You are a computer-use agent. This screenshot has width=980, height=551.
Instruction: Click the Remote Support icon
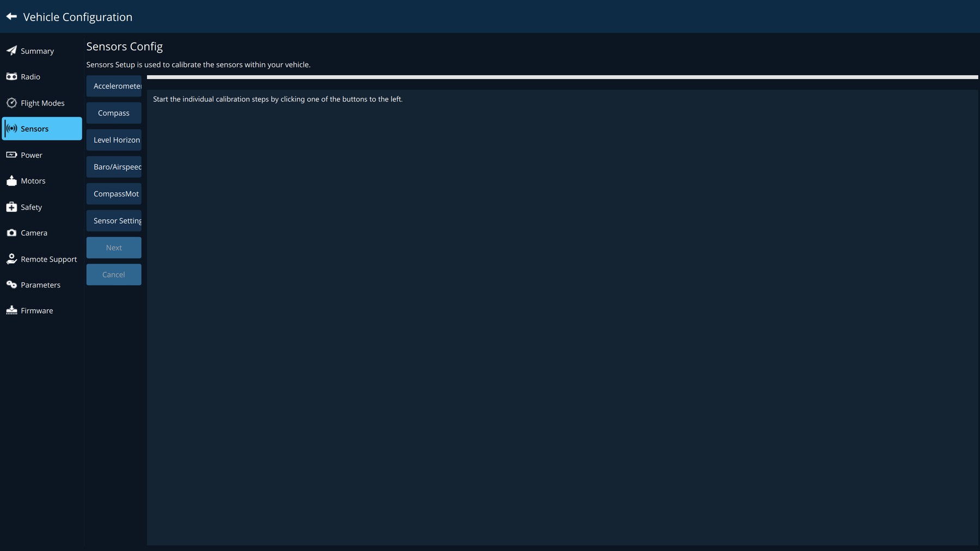tap(11, 259)
